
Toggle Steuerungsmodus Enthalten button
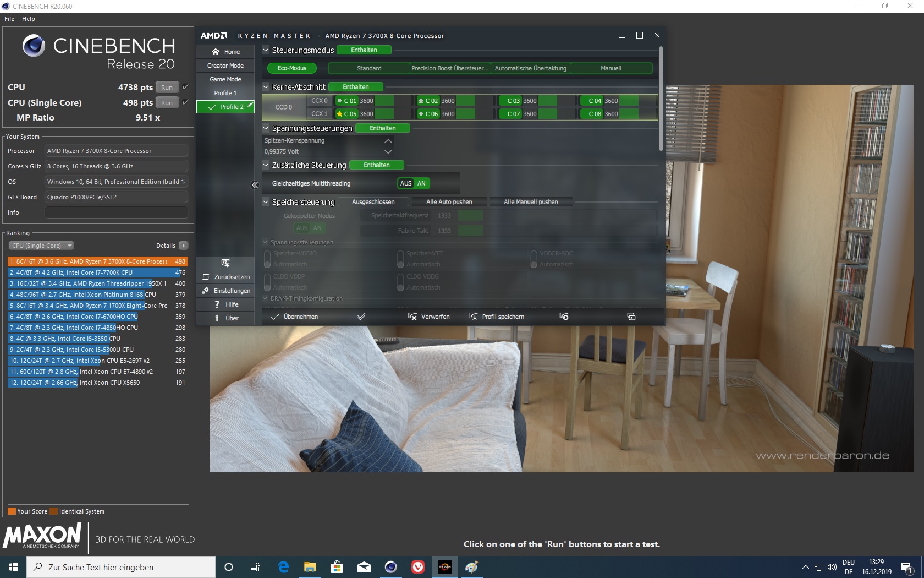tap(364, 50)
